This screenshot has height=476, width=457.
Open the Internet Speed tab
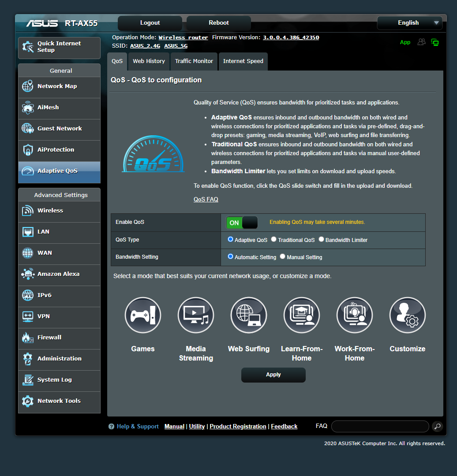point(243,61)
